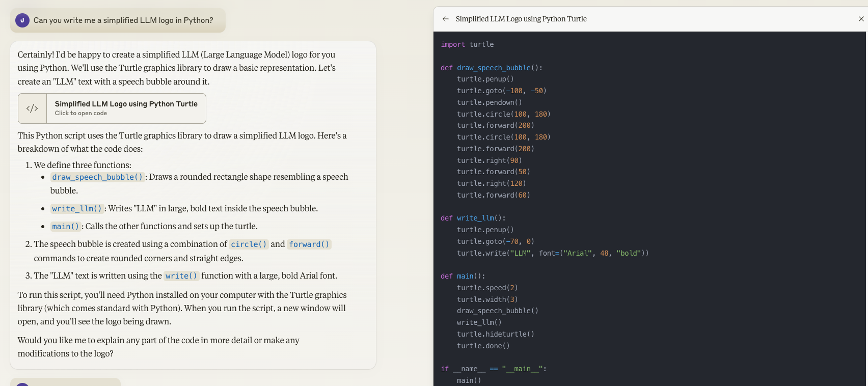Select the main() inline code chip in the list
The width and height of the screenshot is (868, 386).
click(66, 227)
